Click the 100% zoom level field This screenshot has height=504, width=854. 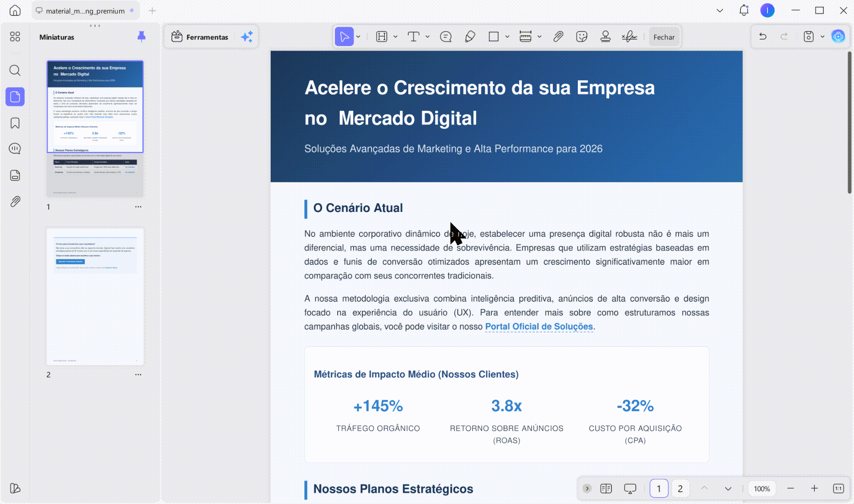click(761, 489)
